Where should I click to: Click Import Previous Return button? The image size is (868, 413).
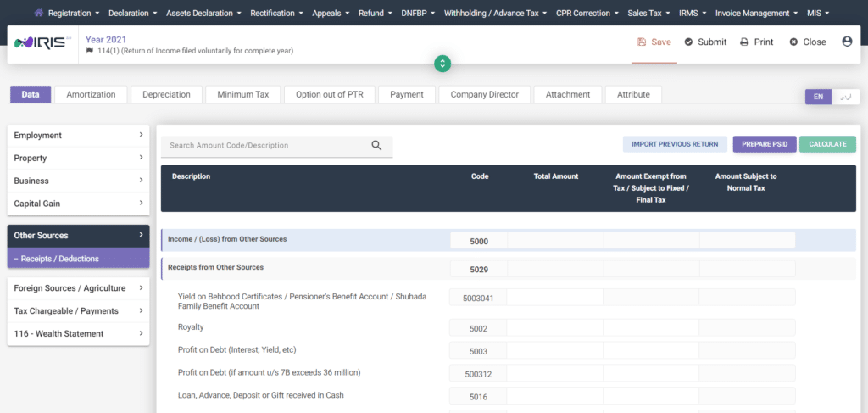point(675,144)
